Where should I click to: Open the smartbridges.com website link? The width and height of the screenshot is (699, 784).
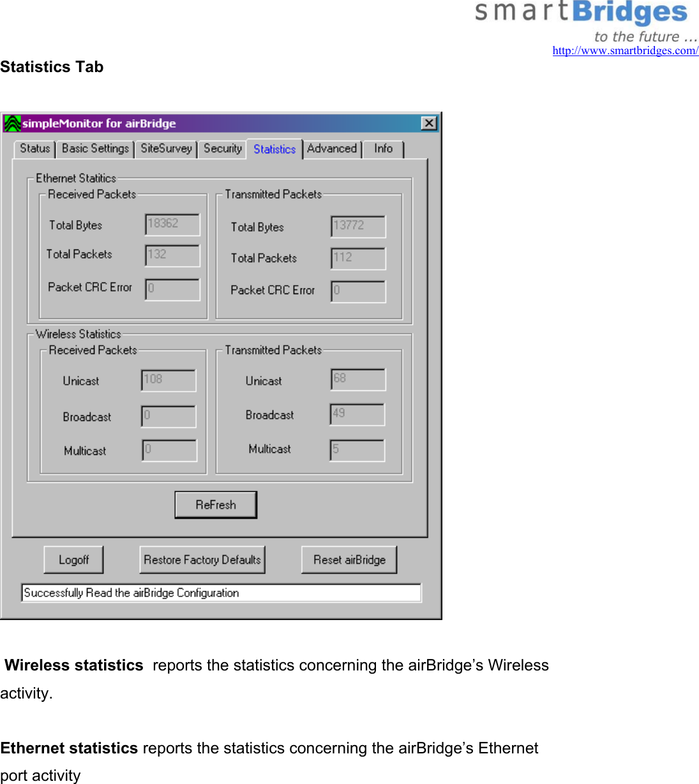pos(624,50)
